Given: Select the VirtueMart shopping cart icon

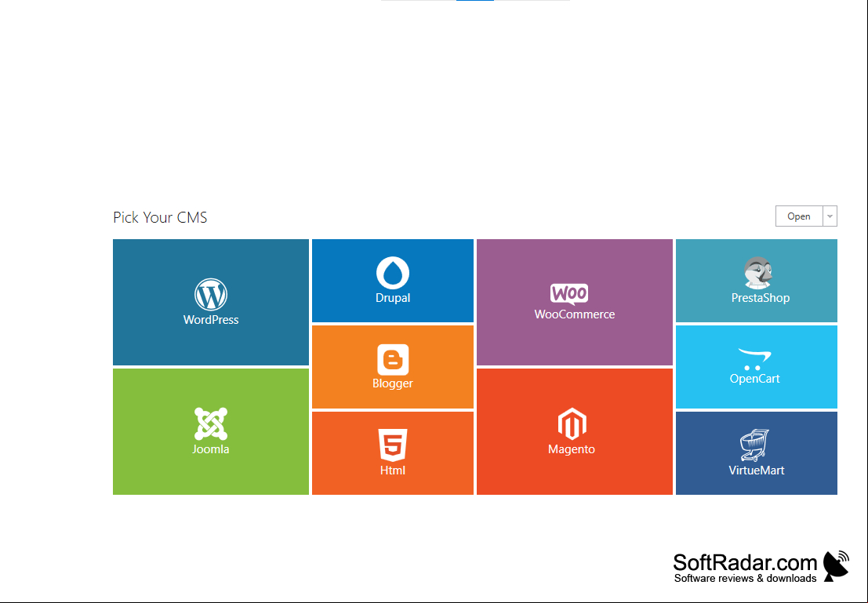Looking at the screenshot, I should [x=754, y=445].
